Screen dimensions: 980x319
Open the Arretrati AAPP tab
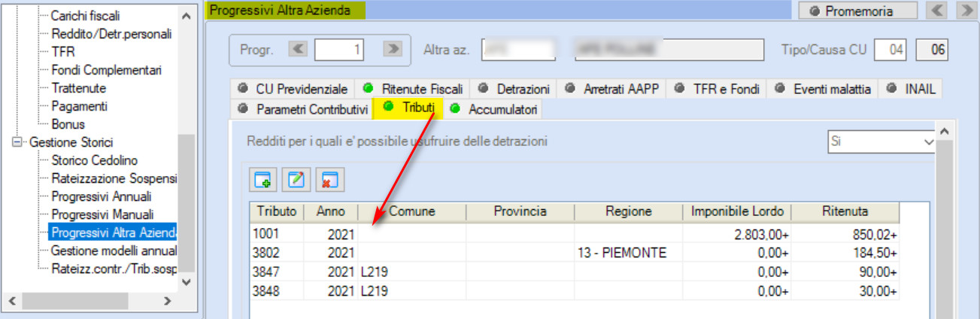tap(612, 89)
